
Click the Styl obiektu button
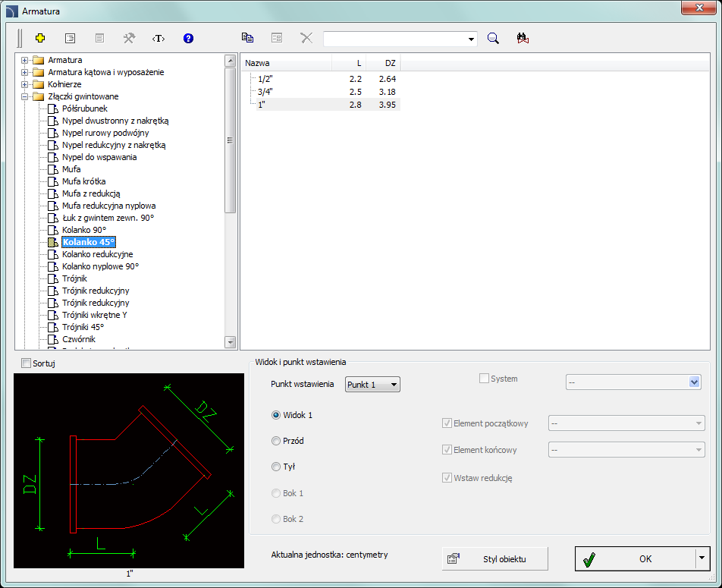pyautogui.click(x=495, y=559)
